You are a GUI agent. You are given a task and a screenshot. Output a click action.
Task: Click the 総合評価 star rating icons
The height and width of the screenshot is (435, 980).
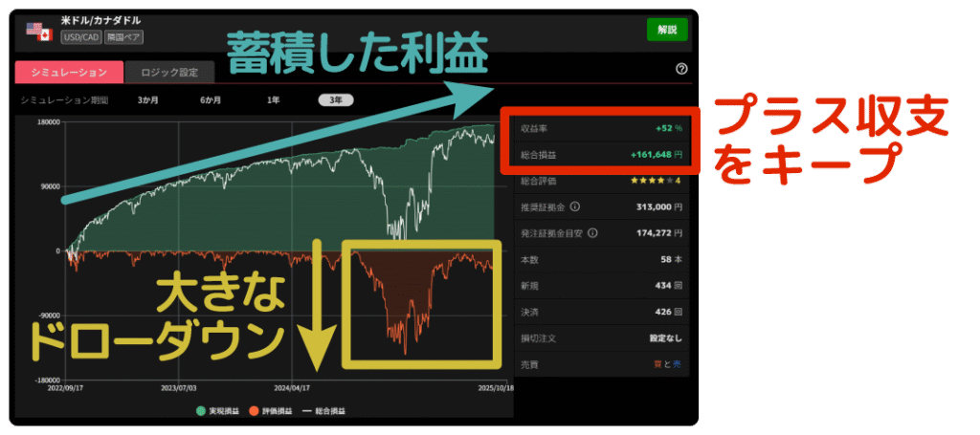pyautogui.click(x=650, y=181)
